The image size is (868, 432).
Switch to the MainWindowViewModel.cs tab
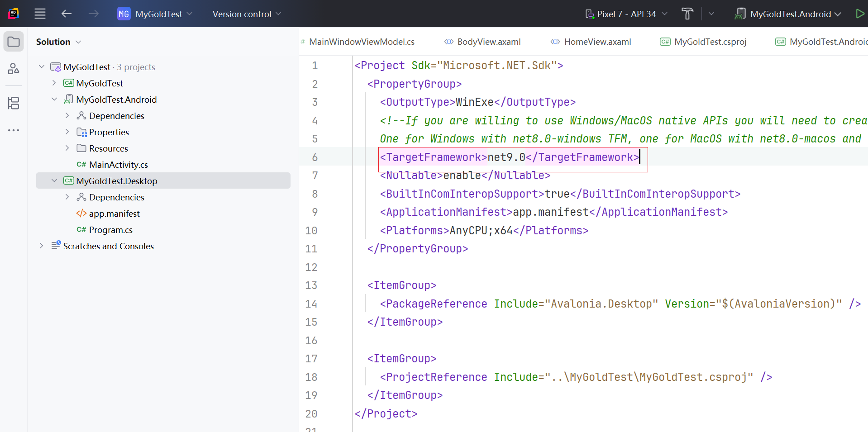pyautogui.click(x=361, y=42)
